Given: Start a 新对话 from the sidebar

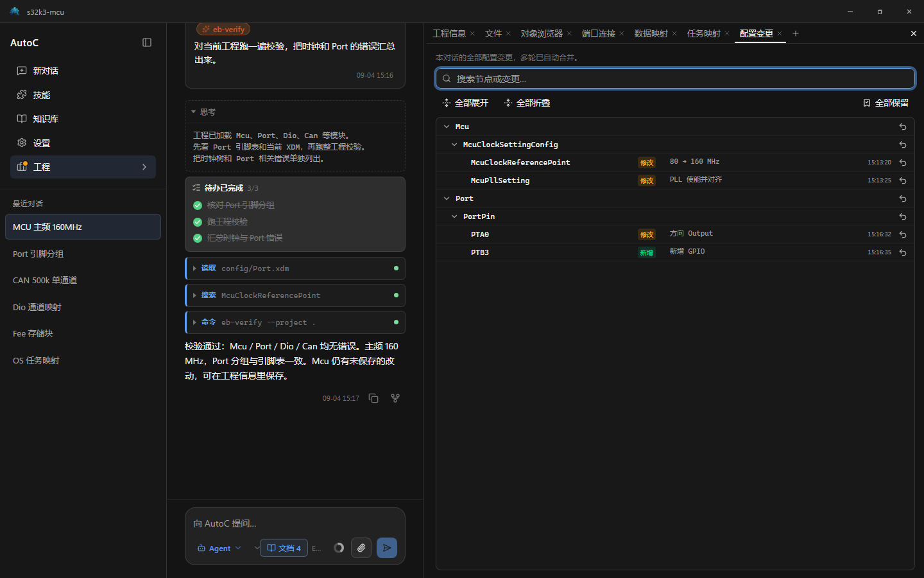Looking at the screenshot, I should click(x=83, y=71).
